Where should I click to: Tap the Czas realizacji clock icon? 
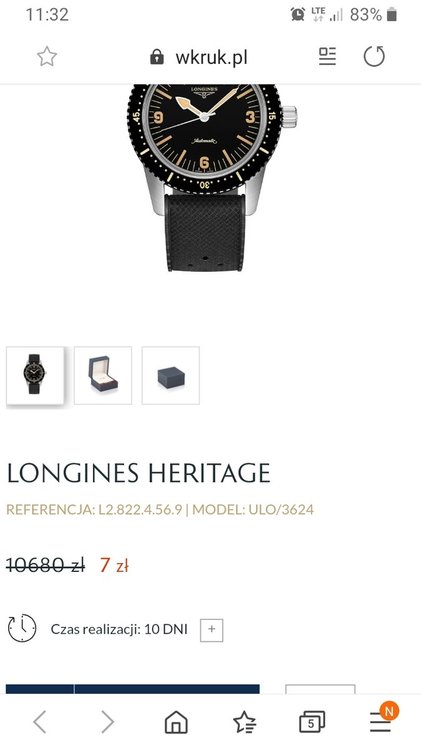coord(22,628)
